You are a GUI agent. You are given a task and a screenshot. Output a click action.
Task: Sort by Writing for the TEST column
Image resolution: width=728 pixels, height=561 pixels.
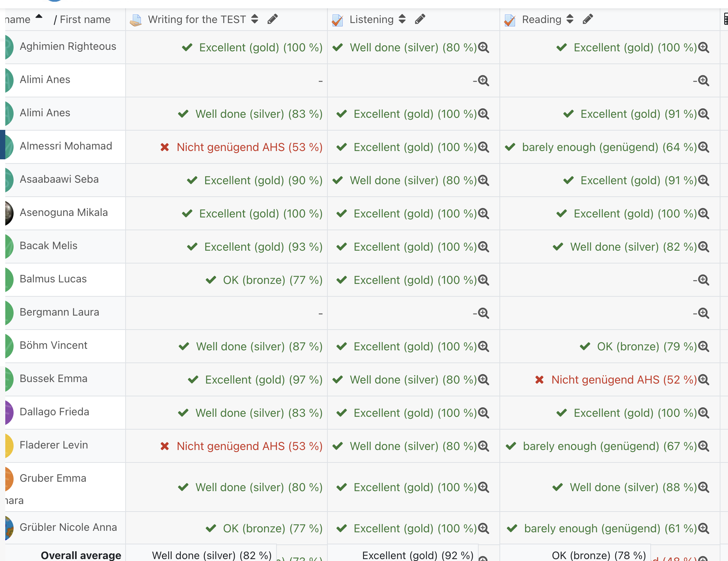(x=255, y=19)
